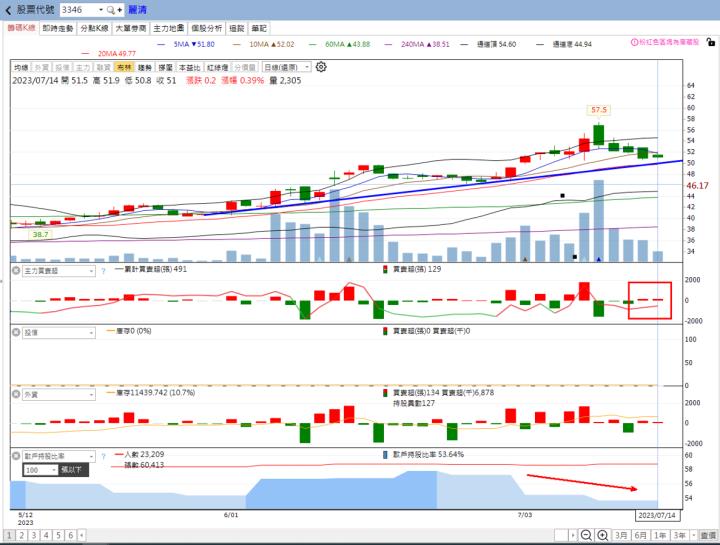Click help question mark beside 主力買賣超
Image resolution: width=720 pixels, height=545 pixels.
[103, 271]
